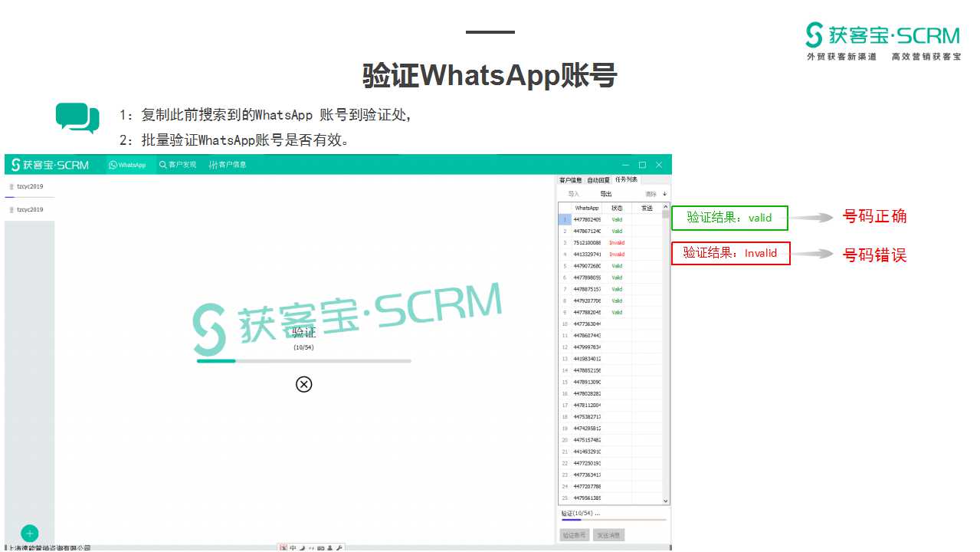This screenshot has height=552, width=980.
Task: Select the number in row 20
Action: (587, 440)
